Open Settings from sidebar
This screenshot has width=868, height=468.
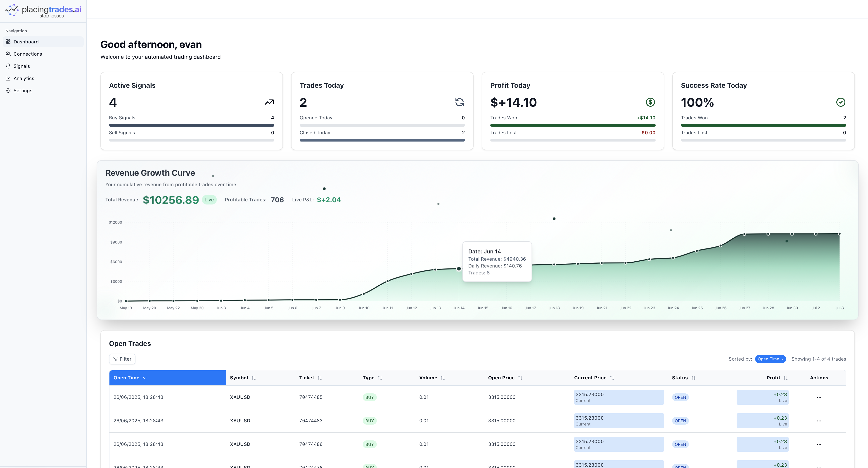pyautogui.click(x=43, y=90)
